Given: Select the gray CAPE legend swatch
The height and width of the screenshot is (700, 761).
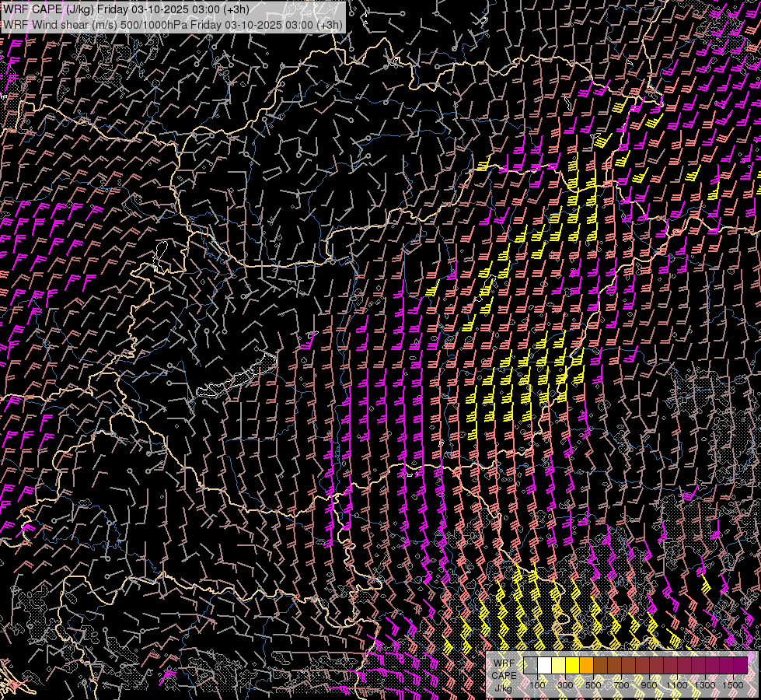Looking at the screenshot, I should point(530,666).
